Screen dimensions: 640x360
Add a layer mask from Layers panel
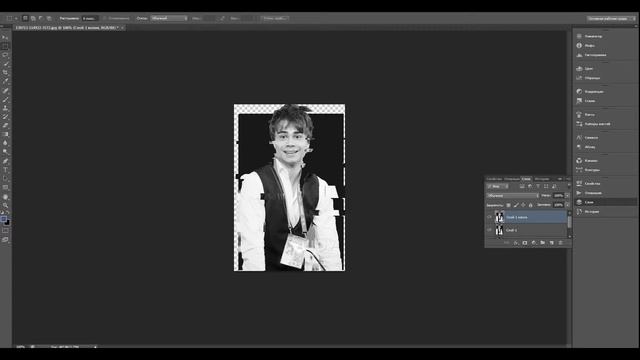tap(524, 243)
